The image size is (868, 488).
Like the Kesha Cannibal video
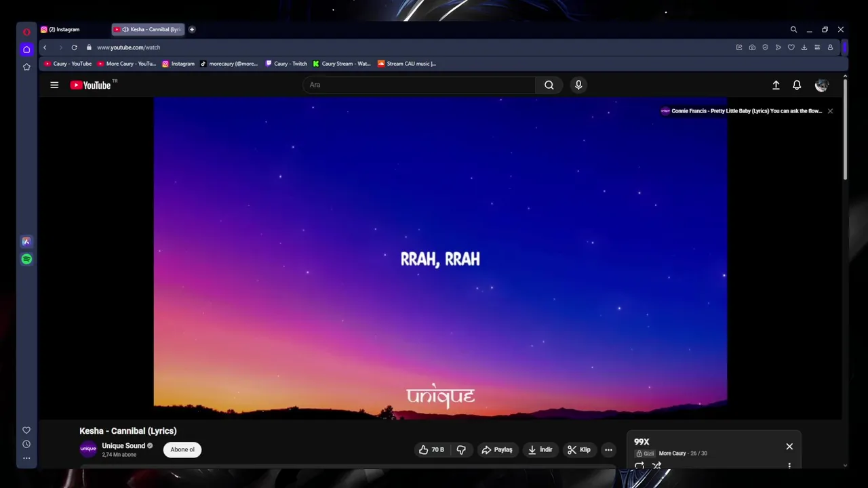[x=431, y=449]
